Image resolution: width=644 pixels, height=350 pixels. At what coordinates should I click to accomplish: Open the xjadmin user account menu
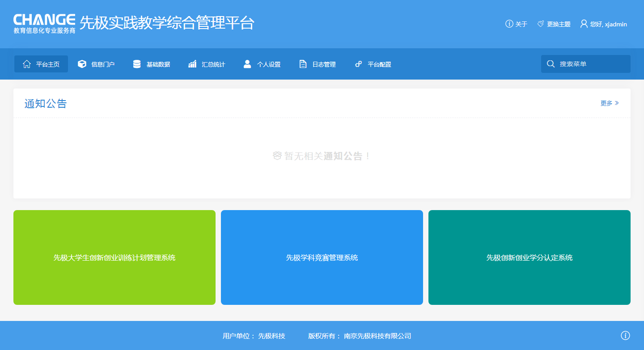click(x=604, y=24)
